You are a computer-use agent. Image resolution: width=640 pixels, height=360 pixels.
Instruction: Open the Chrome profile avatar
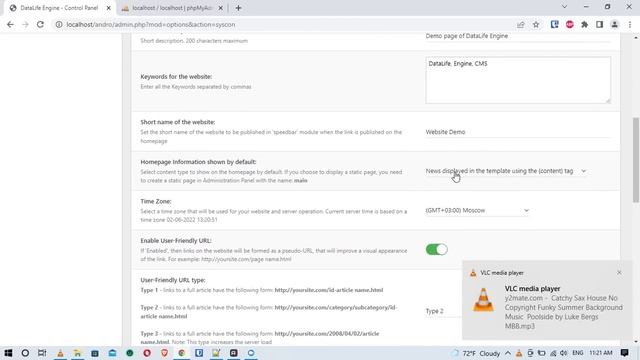[x=614, y=24]
